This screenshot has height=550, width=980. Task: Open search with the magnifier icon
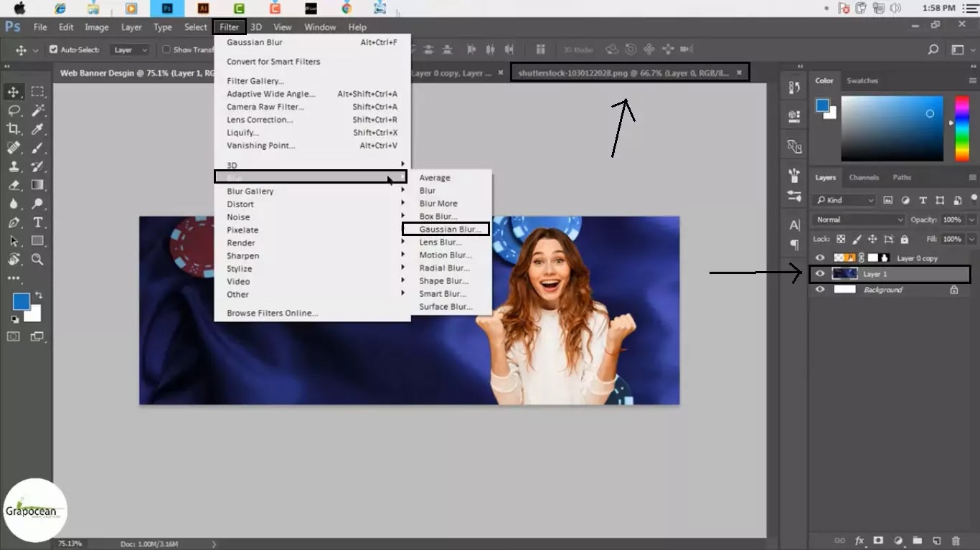933,49
